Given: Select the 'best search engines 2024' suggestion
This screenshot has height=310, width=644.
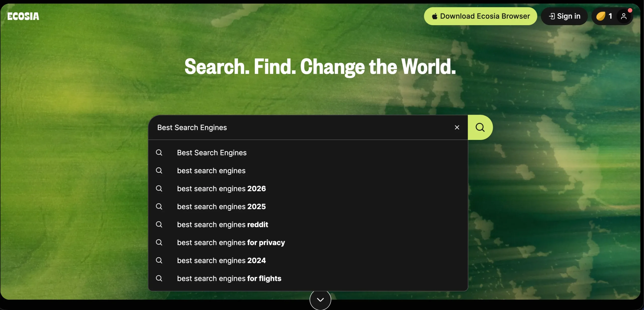Looking at the screenshot, I should pyautogui.click(x=221, y=260).
